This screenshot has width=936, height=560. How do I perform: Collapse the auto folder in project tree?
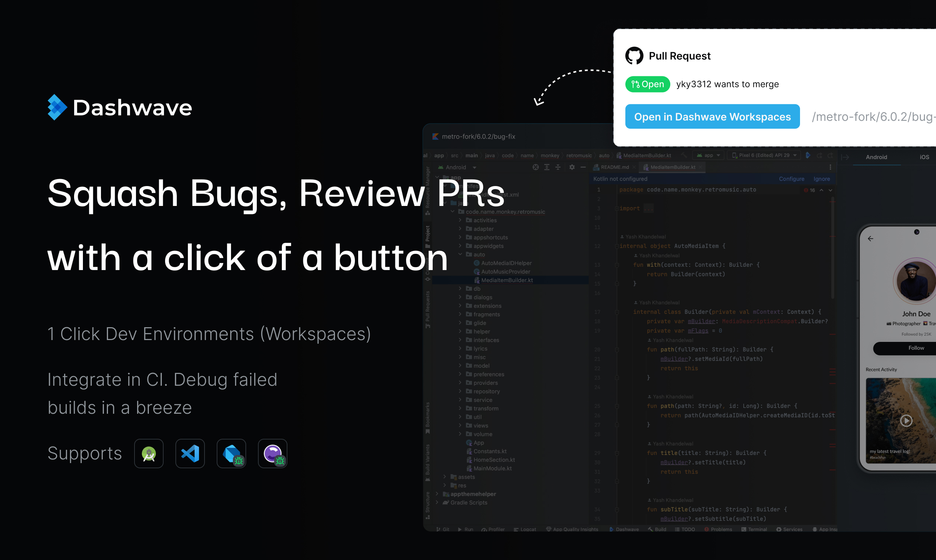pyautogui.click(x=460, y=255)
